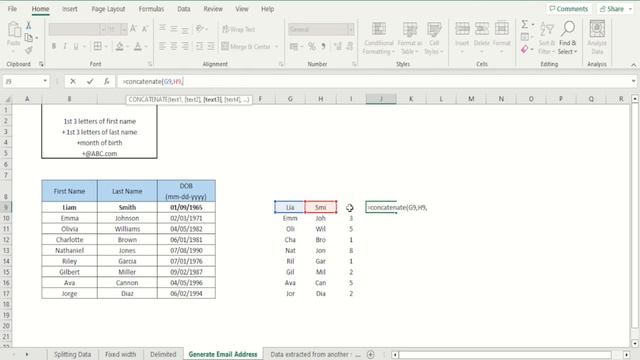Image resolution: width=640 pixels, height=360 pixels.
Task: Expand Merge & Center dropdown arrow
Action: click(x=277, y=47)
